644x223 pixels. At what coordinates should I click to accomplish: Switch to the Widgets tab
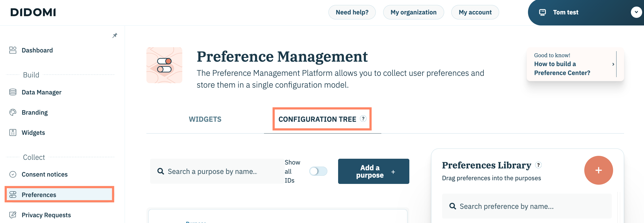205,119
